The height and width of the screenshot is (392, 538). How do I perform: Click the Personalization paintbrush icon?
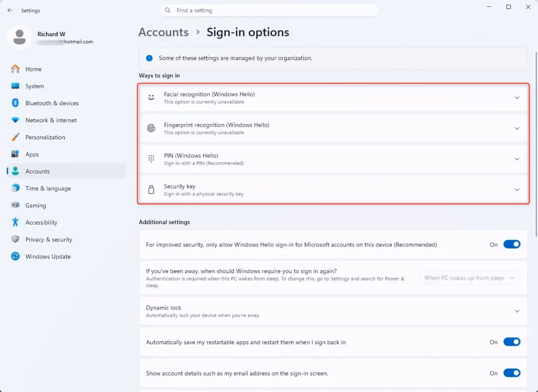pos(15,137)
